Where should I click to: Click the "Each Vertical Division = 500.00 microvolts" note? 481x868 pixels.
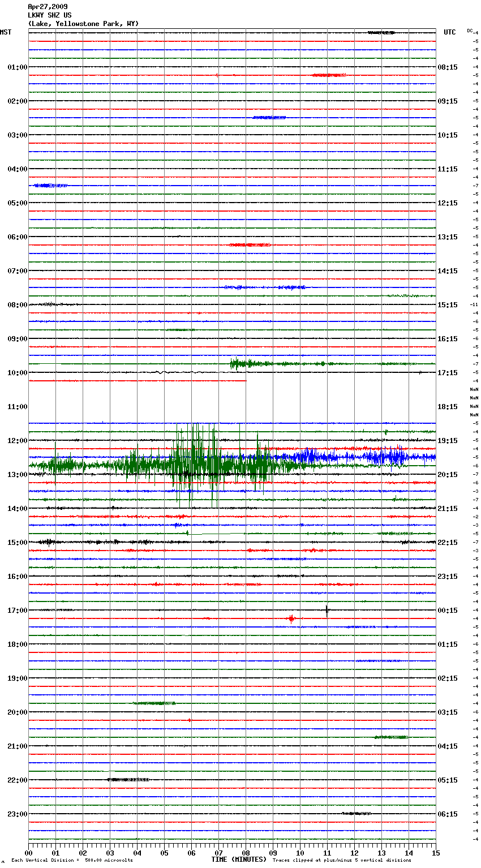[x=72, y=861]
